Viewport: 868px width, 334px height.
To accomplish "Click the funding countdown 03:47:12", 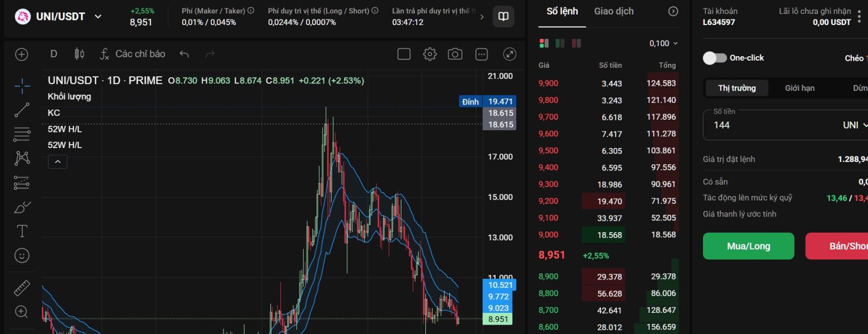I will pyautogui.click(x=408, y=22).
